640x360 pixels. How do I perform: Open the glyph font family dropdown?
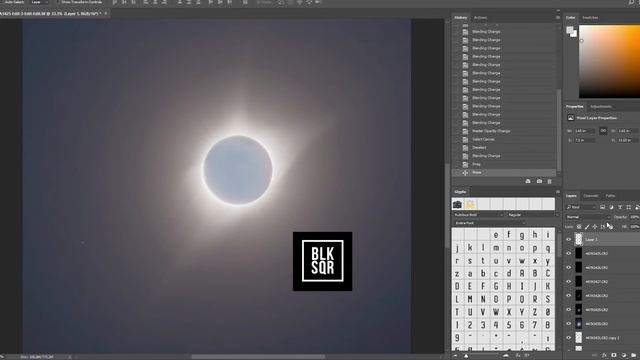point(478,215)
